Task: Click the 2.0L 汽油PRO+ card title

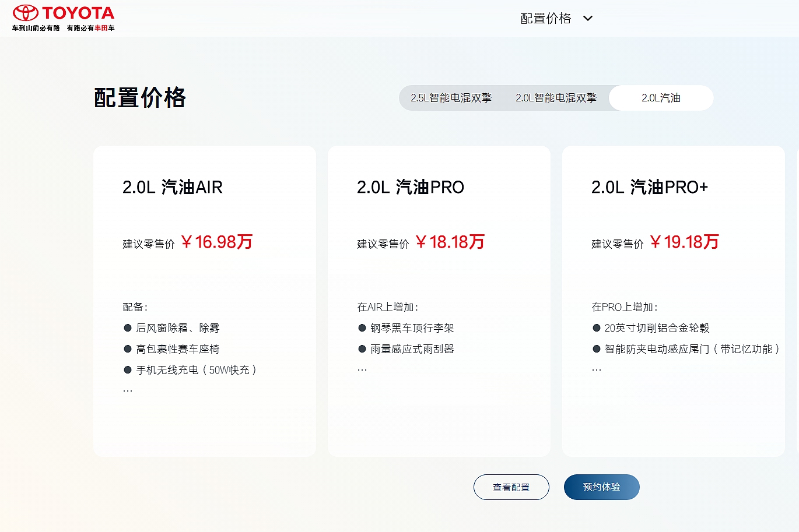Action: pyautogui.click(x=650, y=187)
